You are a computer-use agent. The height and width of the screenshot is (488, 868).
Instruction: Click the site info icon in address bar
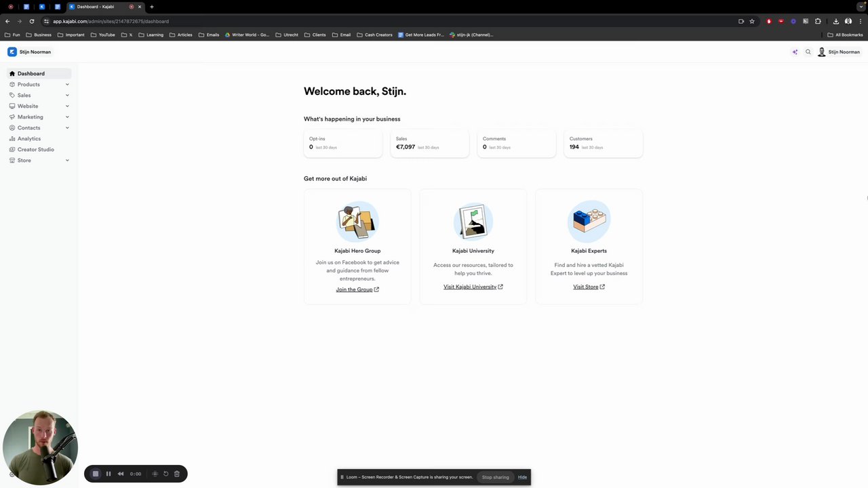pyautogui.click(x=46, y=21)
